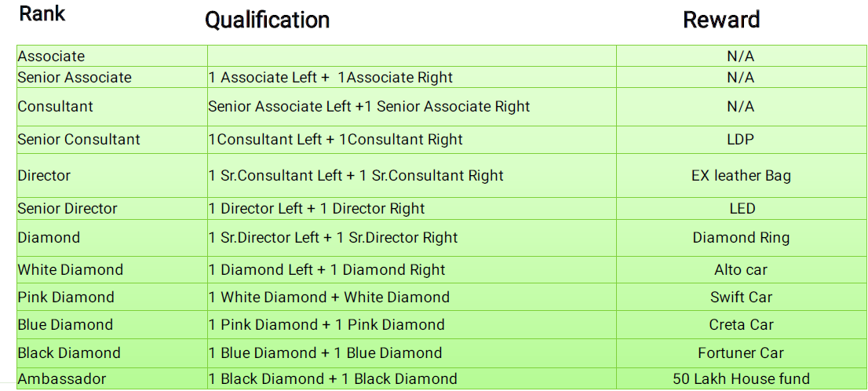Click the Qualification column header
The width and height of the screenshot is (868, 391).
267,20
